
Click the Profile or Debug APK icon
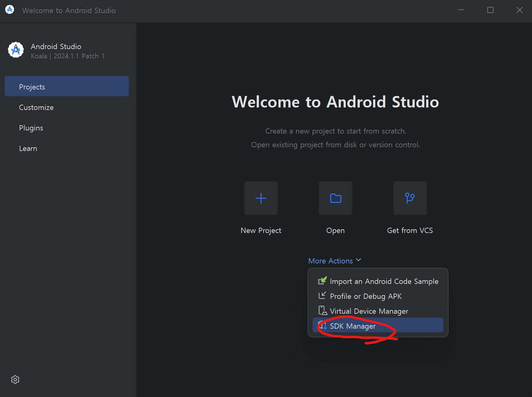pyautogui.click(x=322, y=296)
